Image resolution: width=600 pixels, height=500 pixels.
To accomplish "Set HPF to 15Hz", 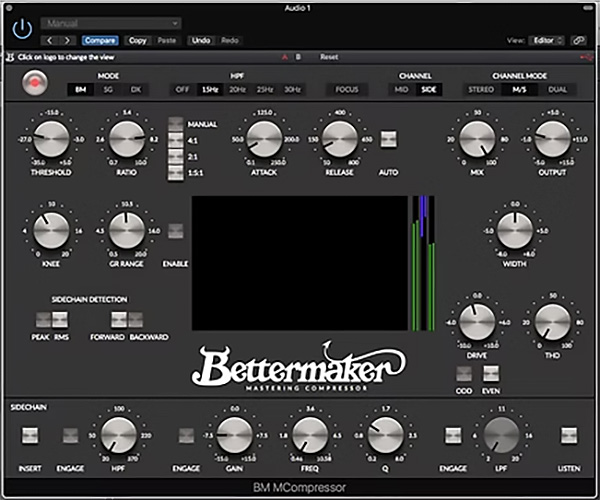I will coord(210,90).
